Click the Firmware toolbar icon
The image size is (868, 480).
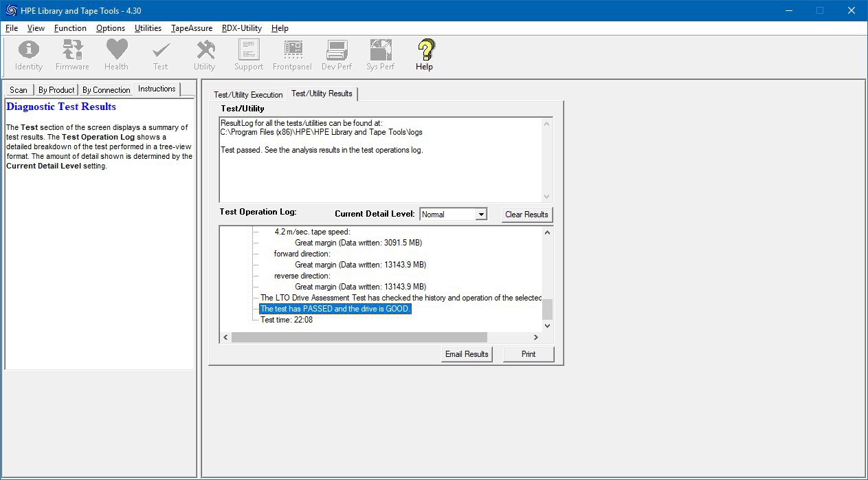pos(72,56)
